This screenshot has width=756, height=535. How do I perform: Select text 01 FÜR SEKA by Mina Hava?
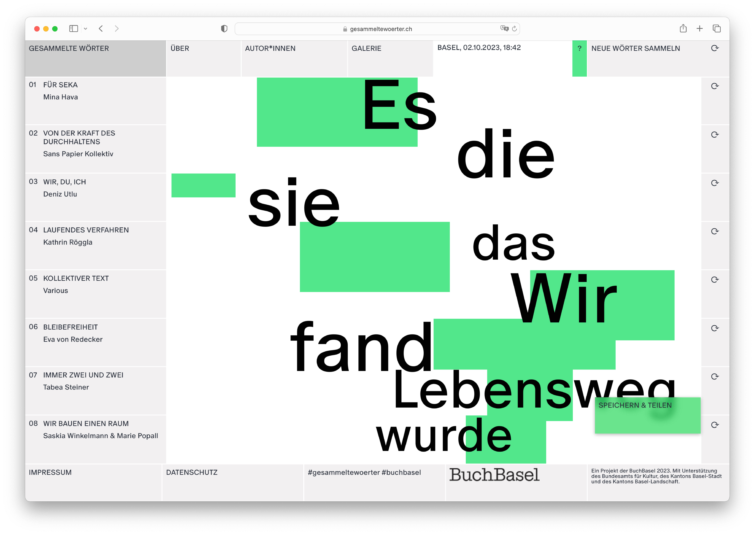point(96,101)
